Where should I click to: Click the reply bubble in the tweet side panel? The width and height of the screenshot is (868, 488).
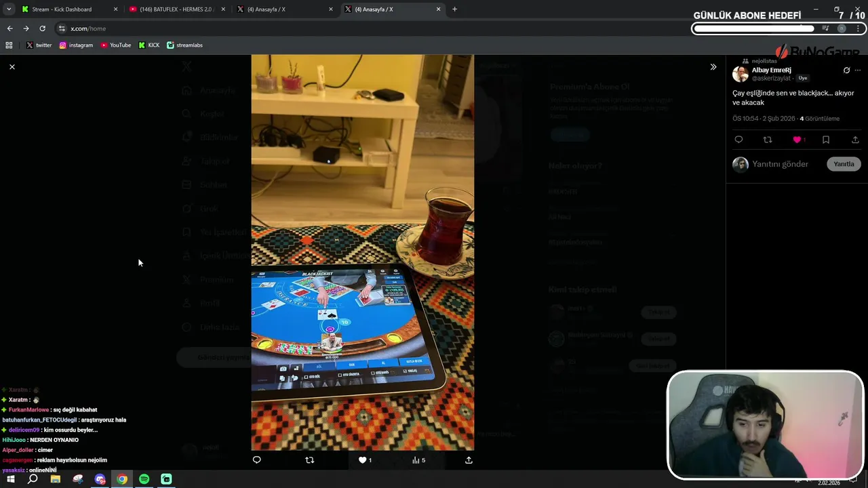click(x=738, y=140)
